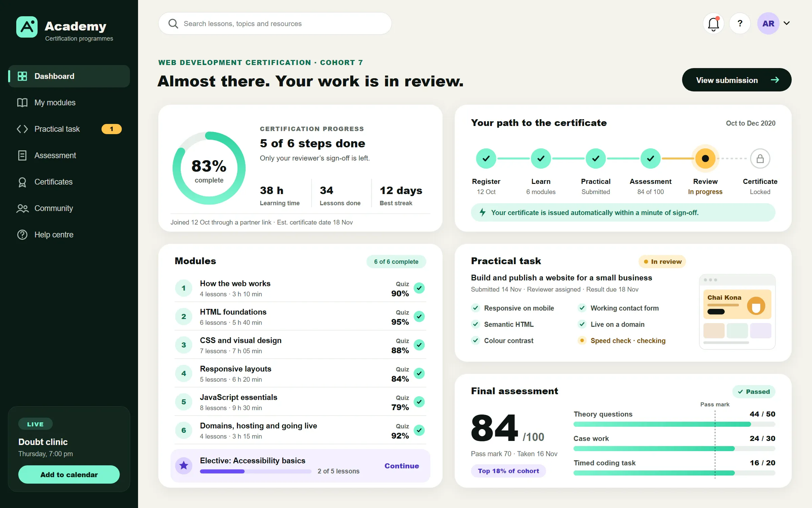
Task: Click check mark for JavaScript essentials
Action: 419,402
